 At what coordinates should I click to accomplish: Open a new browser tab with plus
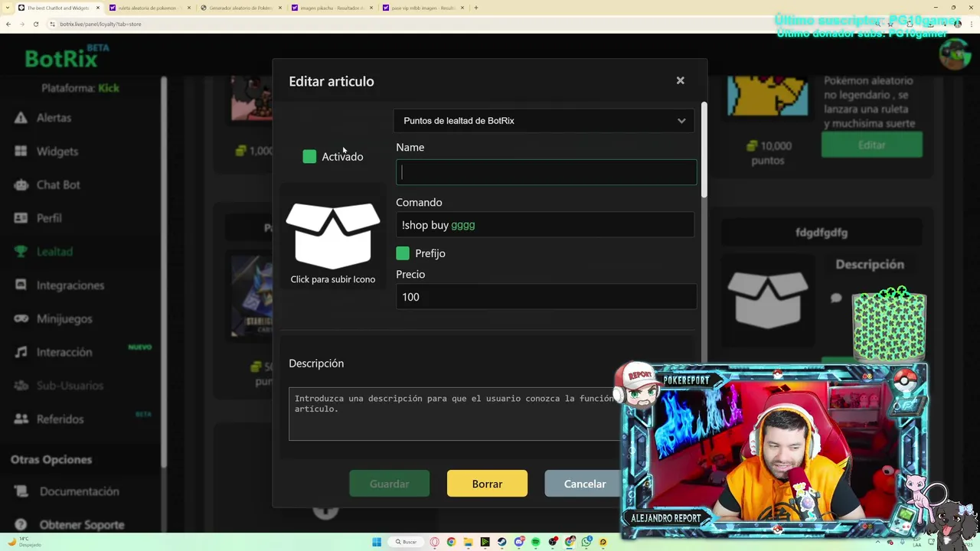click(x=476, y=8)
